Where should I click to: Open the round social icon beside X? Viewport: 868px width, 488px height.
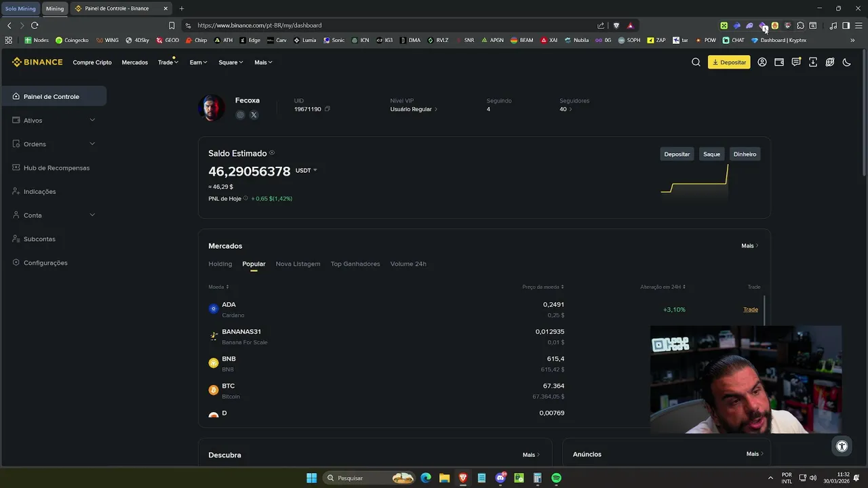(240, 115)
